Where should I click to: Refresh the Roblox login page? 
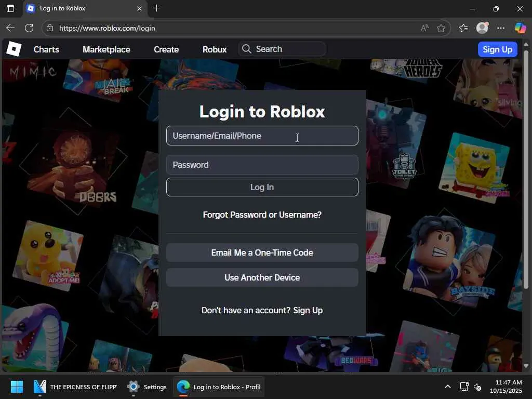(x=29, y=28)
